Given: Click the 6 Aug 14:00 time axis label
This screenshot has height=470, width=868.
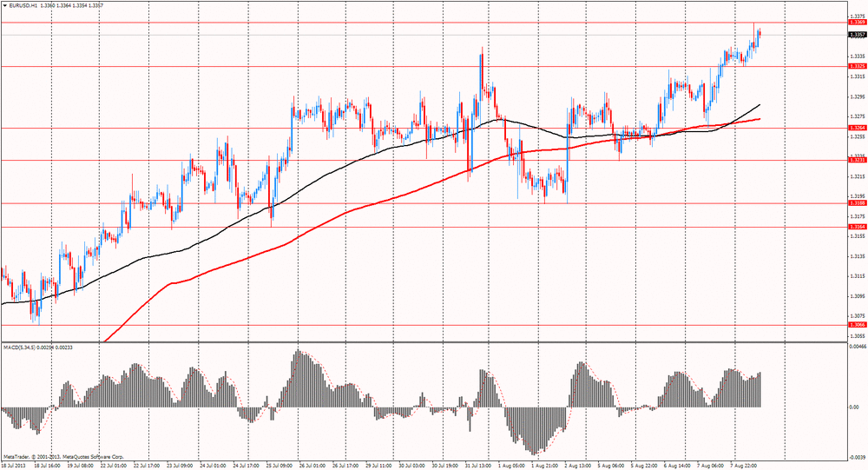Looking at the screenshot, I should pyautogui.click(x=678, y=466).
